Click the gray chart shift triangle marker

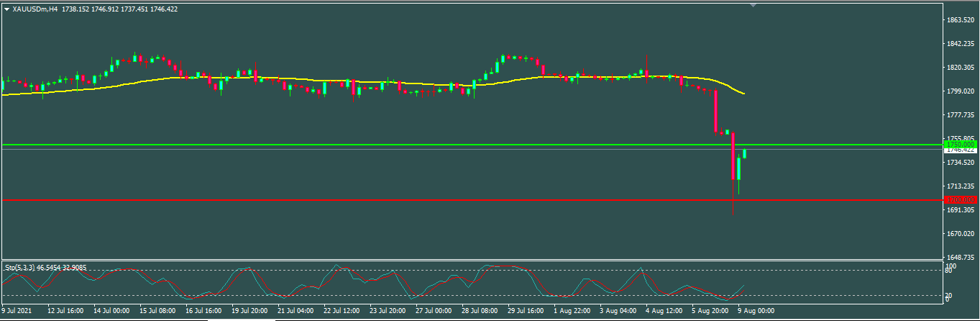pyautogui.click(x=753, y=5)
